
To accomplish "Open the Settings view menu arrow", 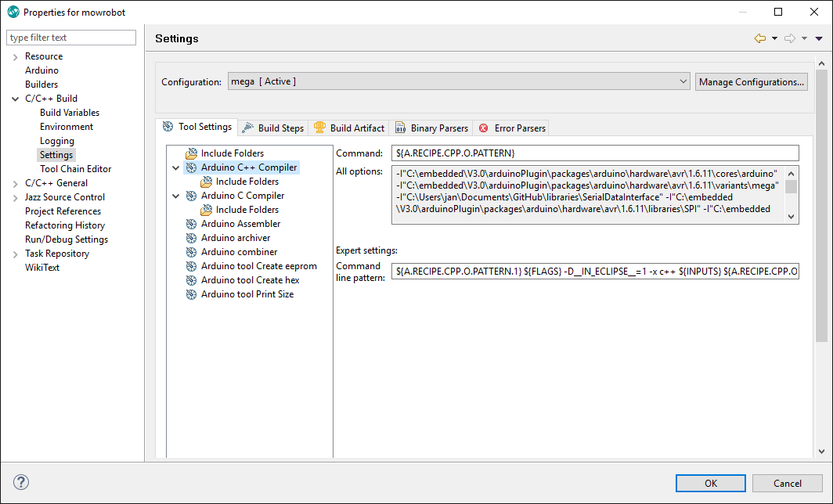I will pos(819,38).
